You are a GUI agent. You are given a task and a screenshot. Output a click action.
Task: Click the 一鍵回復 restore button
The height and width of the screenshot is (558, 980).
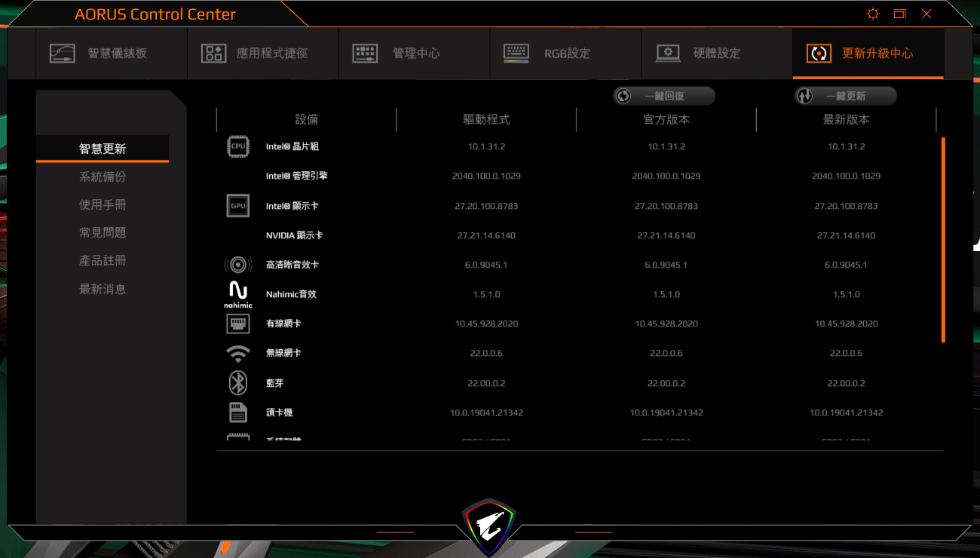664,96
